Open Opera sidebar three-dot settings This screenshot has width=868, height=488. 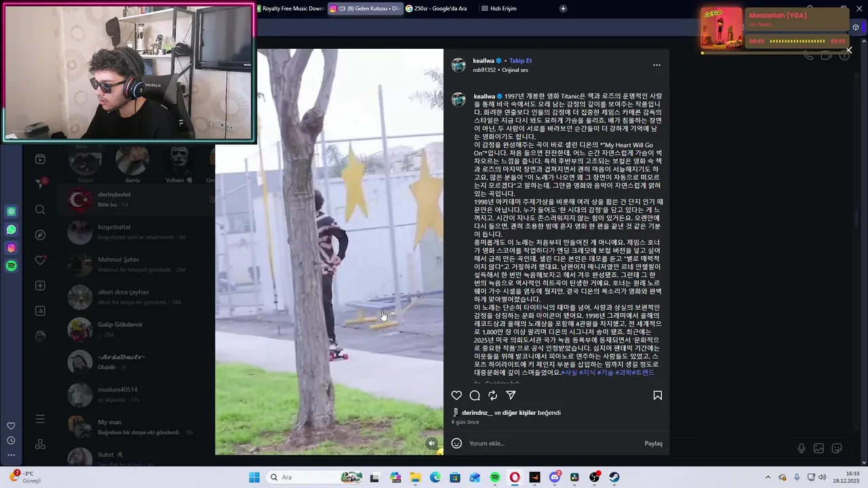coord(11,455)
